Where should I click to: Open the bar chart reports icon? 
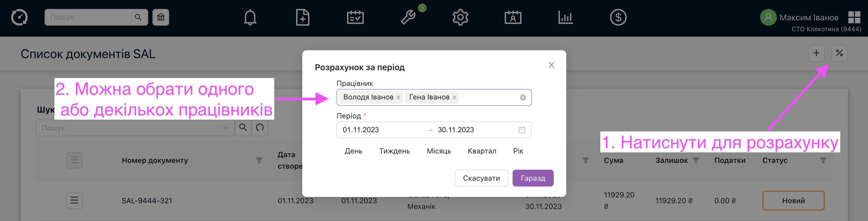565,17
